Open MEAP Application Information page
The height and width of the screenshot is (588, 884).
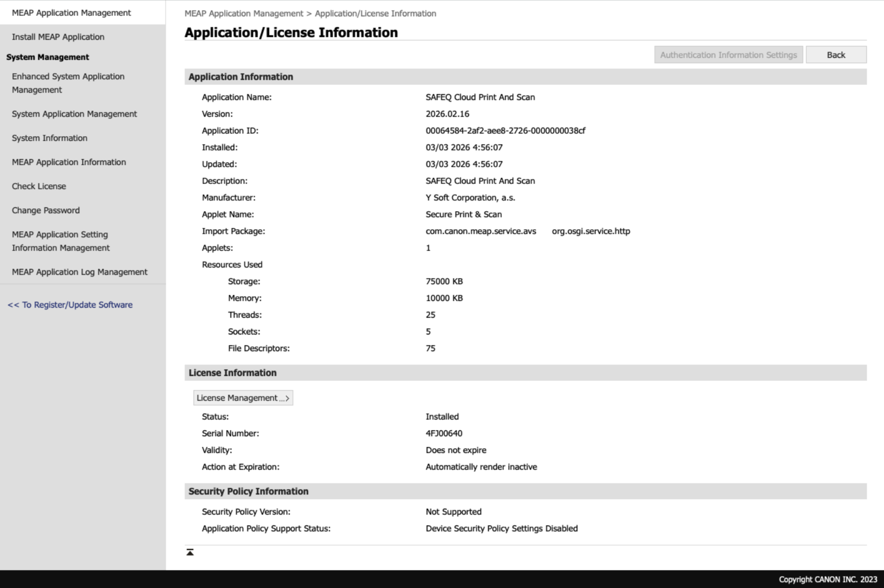click(x=69, y=162)
